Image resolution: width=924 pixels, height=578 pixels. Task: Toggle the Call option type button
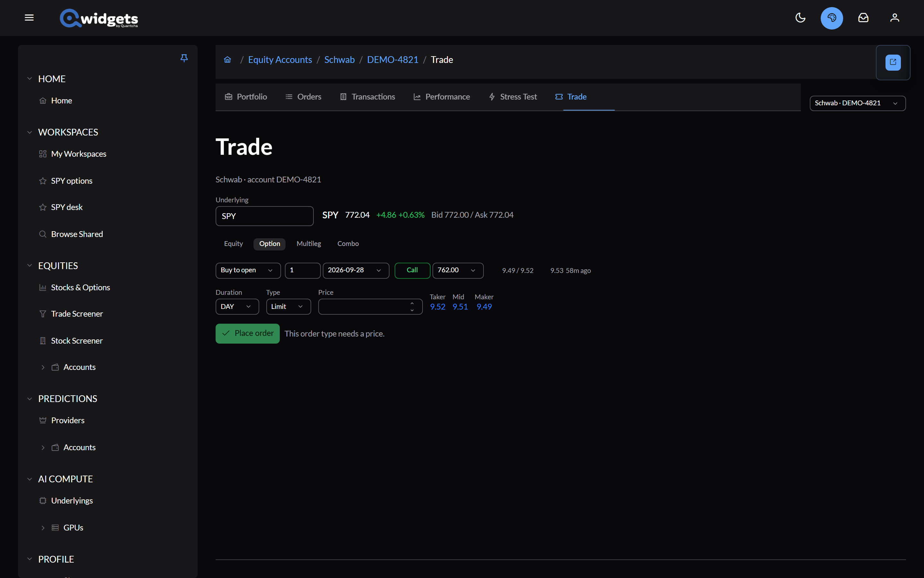(x=412, y=270)
